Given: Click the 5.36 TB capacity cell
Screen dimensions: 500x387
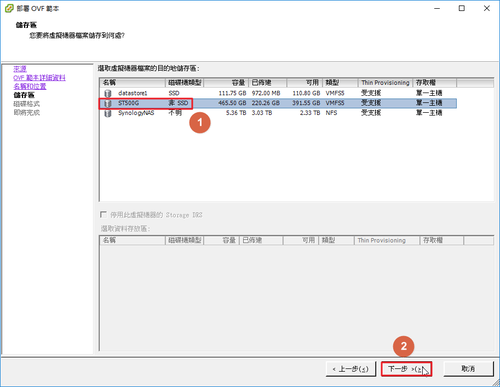Looking at the screenshot, I should click(236, 113).
